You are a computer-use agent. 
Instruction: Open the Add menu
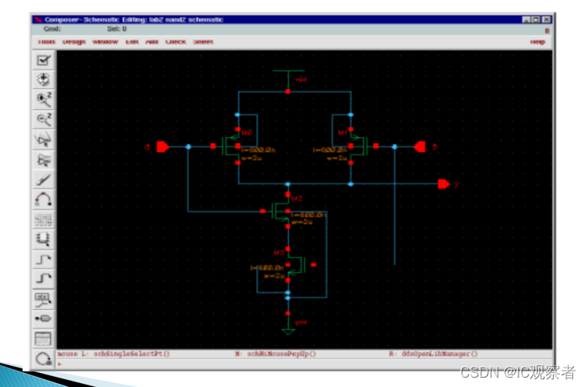pos(153,41)
